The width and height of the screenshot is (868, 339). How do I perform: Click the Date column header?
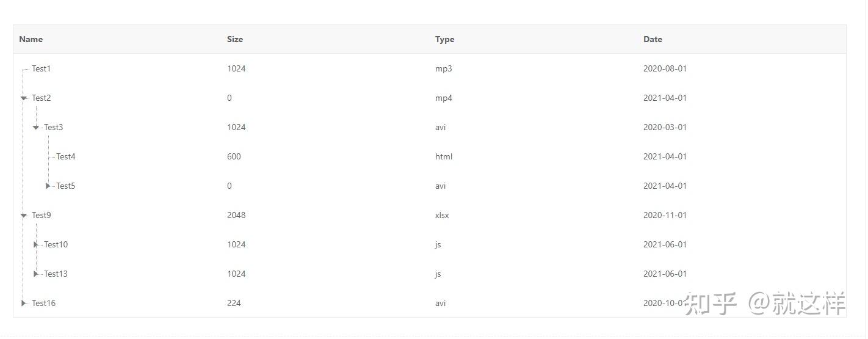(x=653, y=39)
